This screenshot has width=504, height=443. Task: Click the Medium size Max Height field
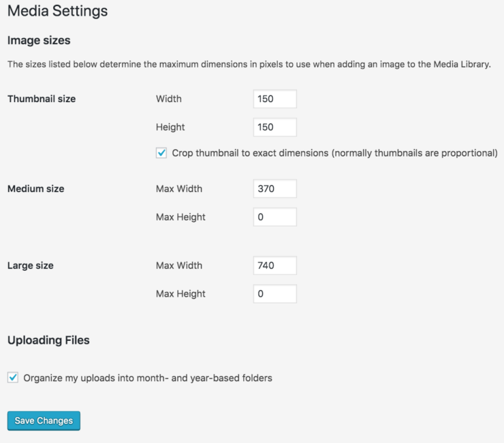point(274,217)
